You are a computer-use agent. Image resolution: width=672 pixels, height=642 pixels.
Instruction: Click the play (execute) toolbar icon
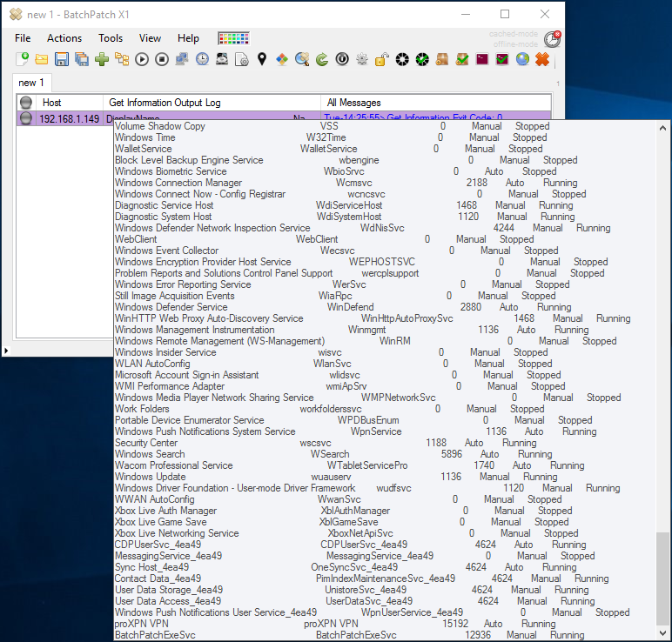(x=142, y=59)
